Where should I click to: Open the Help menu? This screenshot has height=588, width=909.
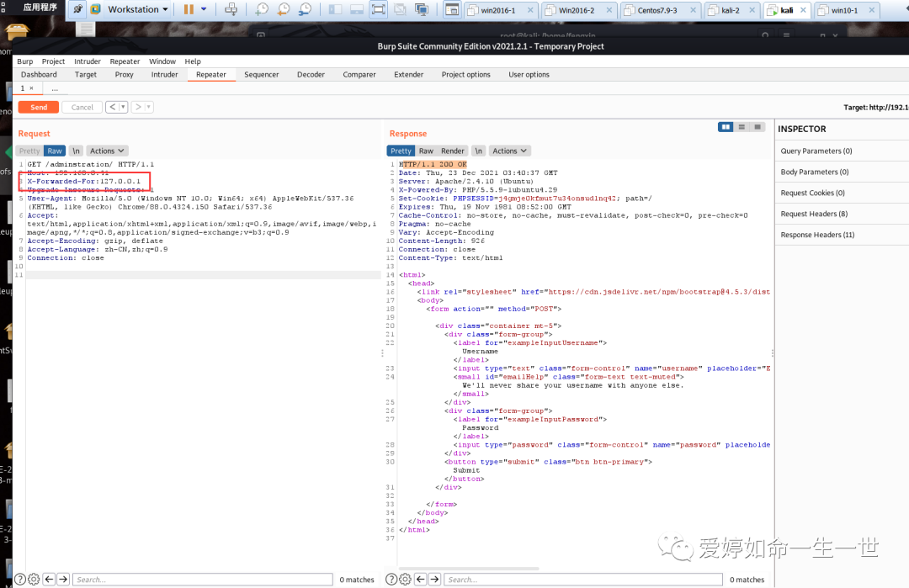click(193, 61)
